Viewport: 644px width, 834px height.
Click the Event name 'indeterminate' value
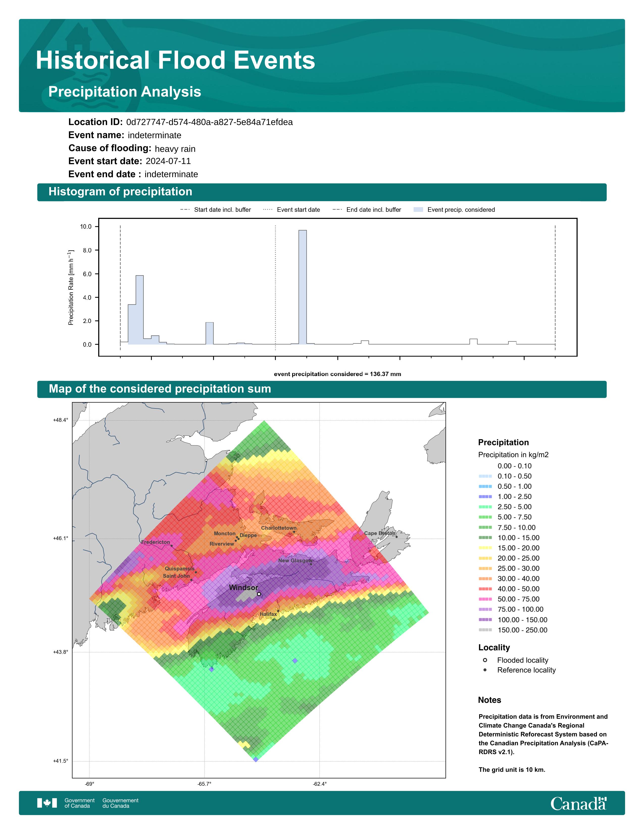coord(155,135)
